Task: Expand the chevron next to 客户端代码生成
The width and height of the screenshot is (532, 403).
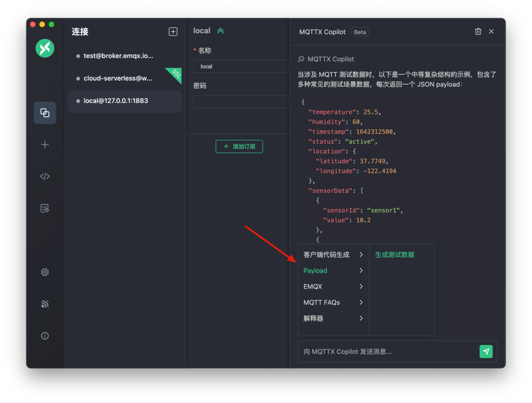Action: pos(361,255)
